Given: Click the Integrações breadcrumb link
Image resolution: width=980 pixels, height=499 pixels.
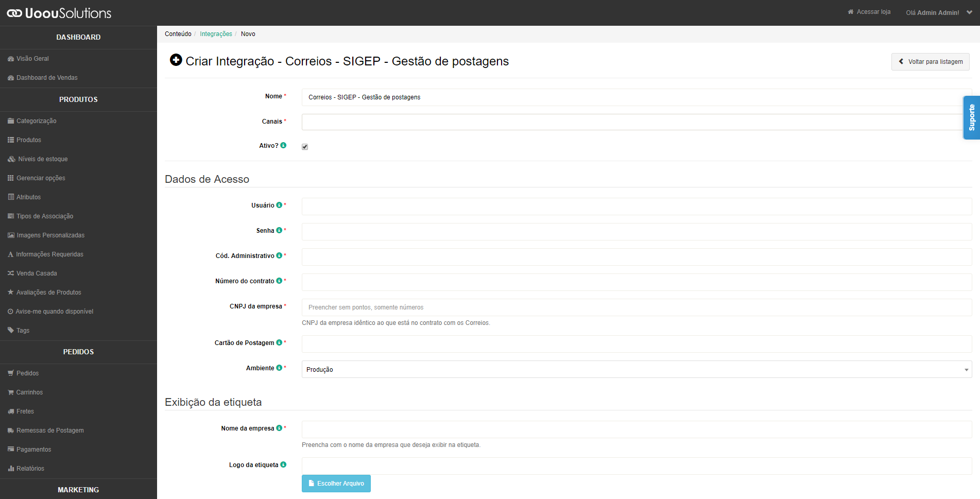Looking at the screenshot, I should point(216,34).
